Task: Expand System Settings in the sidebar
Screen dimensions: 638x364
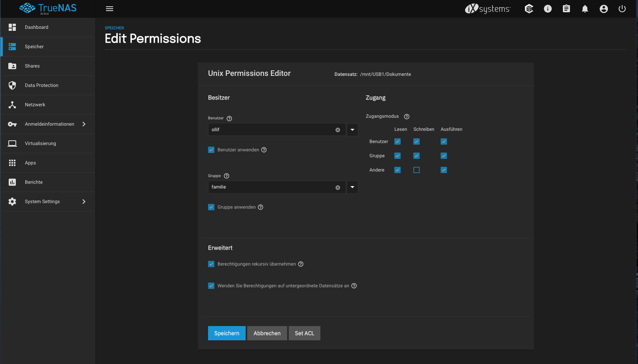Action: point(47,202)
